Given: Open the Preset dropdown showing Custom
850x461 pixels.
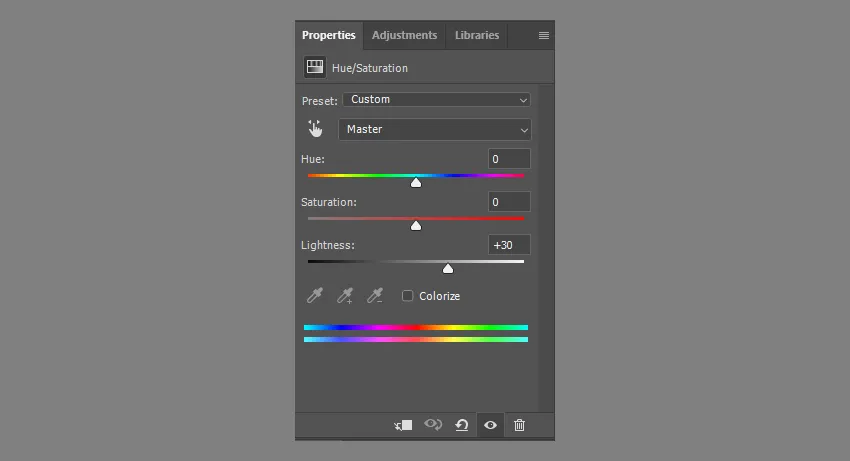Looking at the screenshot, I should [x=436, y=100].
